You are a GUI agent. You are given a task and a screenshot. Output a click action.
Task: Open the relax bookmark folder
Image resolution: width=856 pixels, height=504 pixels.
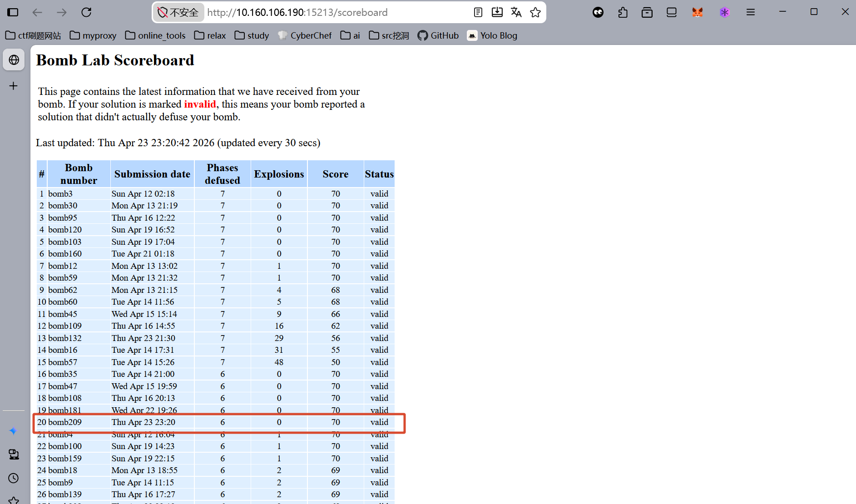click(210, 35)
